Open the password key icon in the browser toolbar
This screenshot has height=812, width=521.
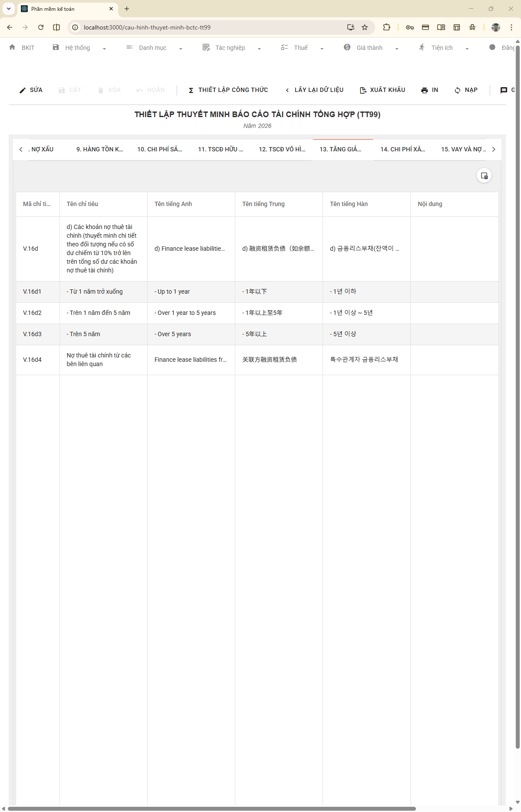click(x=410, y=27)
